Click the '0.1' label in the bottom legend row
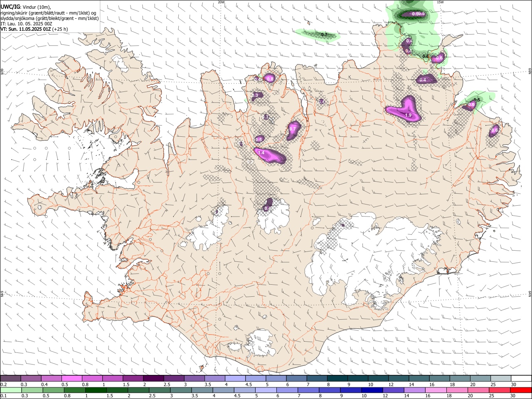This screenshot has width=532, height=399. click(3, 396)
